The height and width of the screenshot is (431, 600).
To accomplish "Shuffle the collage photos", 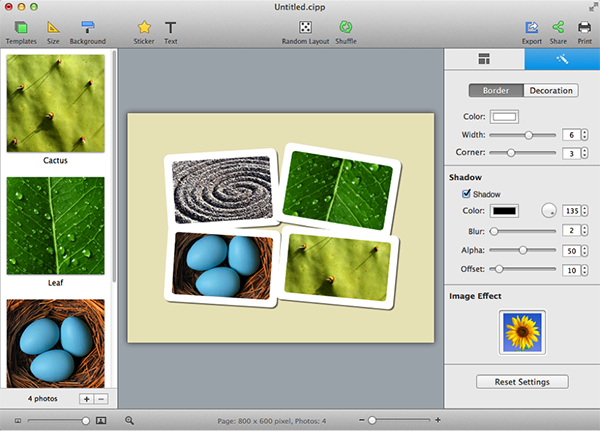I will pos(346,28).
